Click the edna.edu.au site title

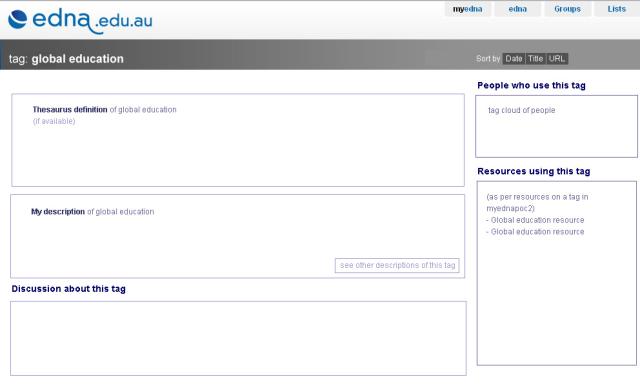[x=92, y=20]
